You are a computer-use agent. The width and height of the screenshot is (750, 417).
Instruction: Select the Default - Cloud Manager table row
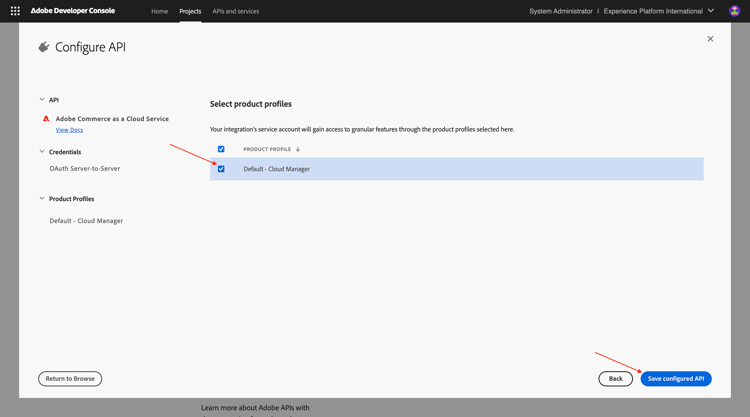click(456, 169)
